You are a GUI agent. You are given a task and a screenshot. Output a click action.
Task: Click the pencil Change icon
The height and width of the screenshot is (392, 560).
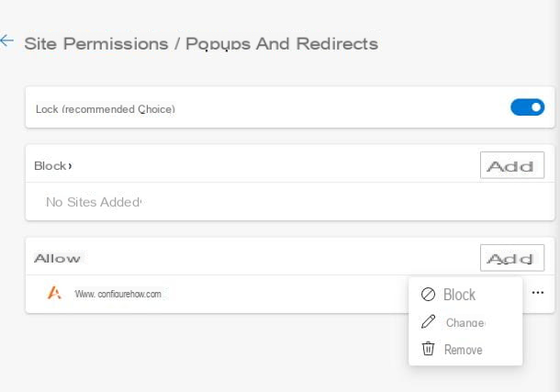(428, 321)
